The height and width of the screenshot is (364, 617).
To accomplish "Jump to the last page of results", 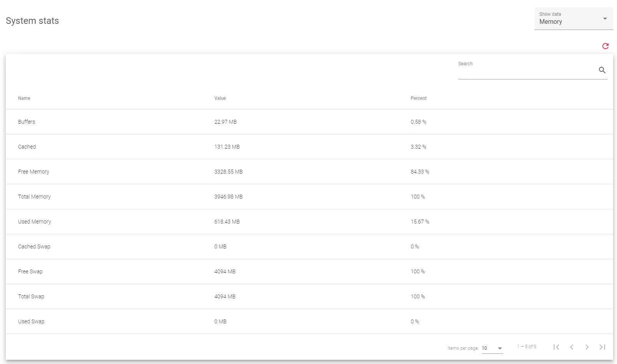I will click(x=602, y=347).
